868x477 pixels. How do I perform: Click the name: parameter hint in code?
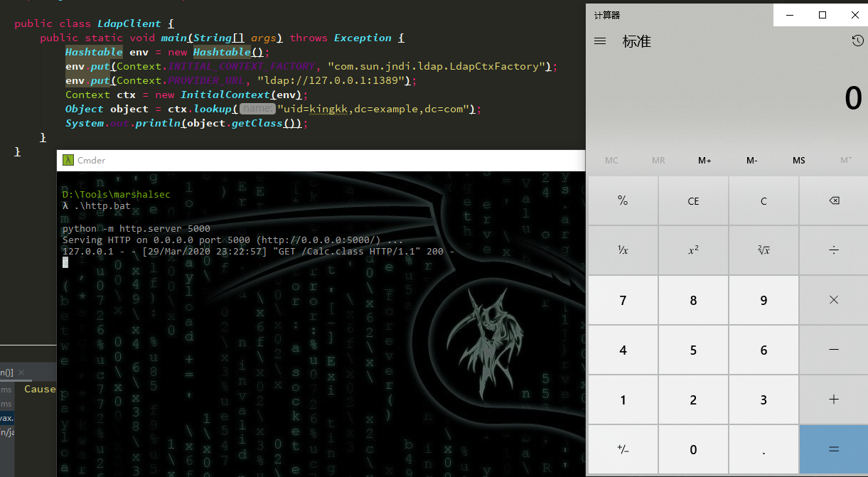point(257,109)
